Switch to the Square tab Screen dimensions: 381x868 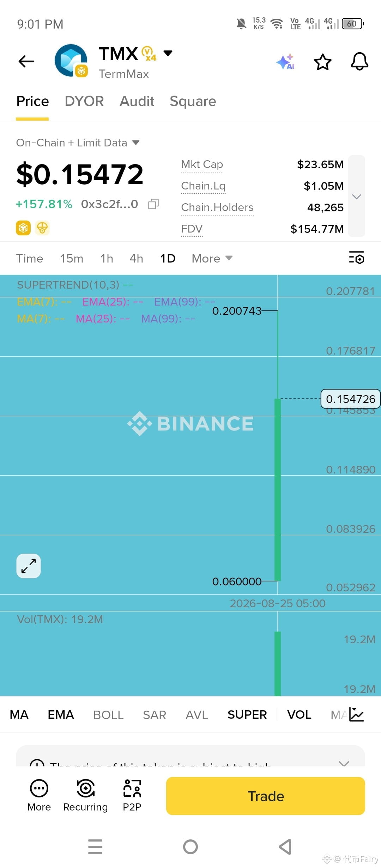[193, 101]
